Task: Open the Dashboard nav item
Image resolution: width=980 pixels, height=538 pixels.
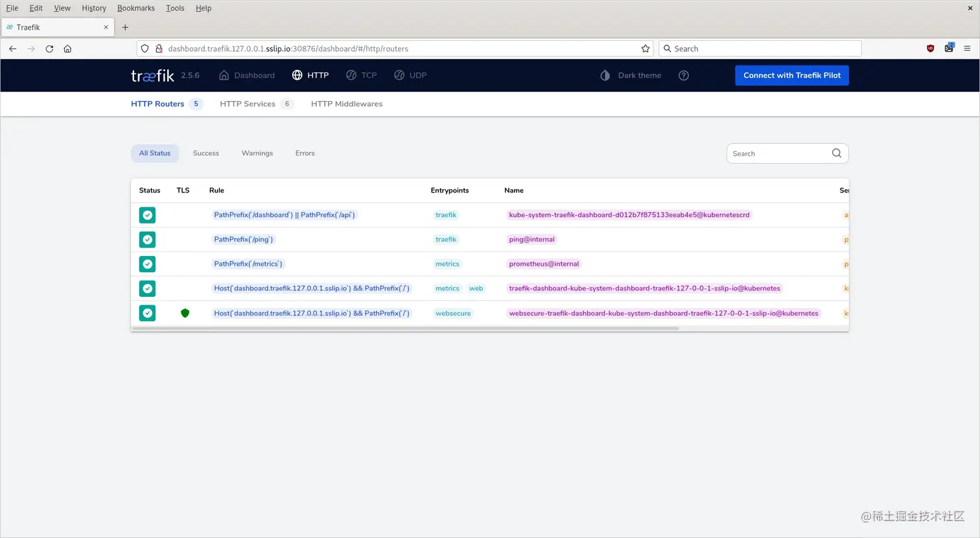Action: [x=247, y=75]
